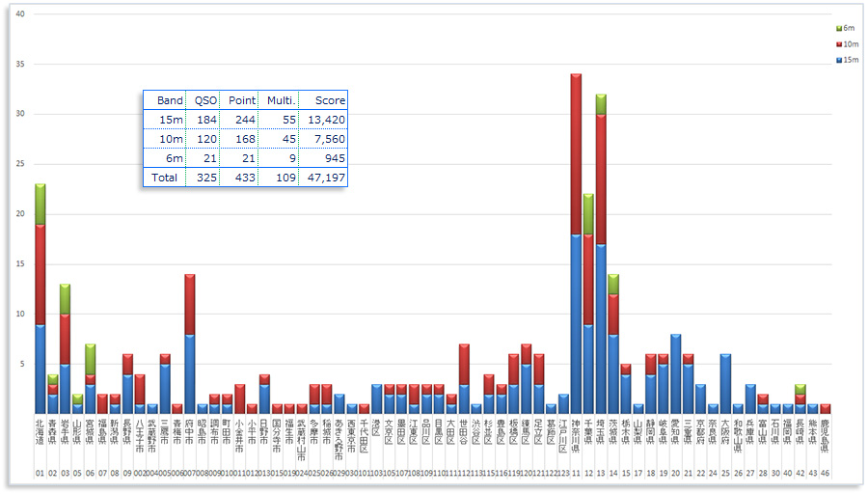Image resolution: width=868 pixels, height=494 pixels.
Task: Click the red 10m segment for 神奈川県
Action: pos(576,154)
